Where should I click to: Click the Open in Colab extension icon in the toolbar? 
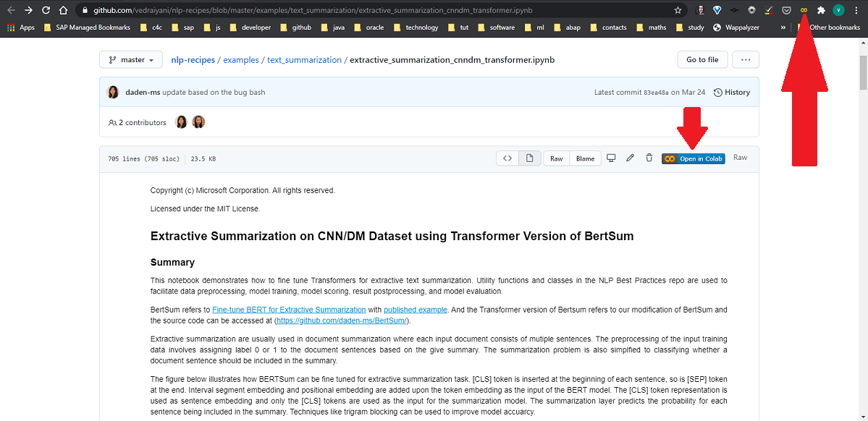pos(804,10)
